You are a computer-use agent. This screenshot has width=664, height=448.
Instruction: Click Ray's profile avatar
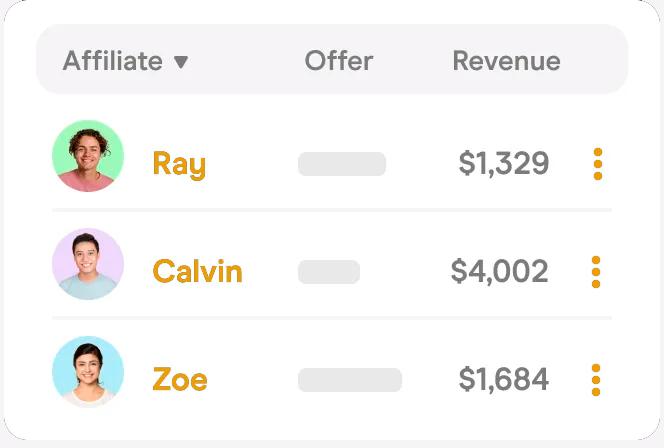(88, 157)
